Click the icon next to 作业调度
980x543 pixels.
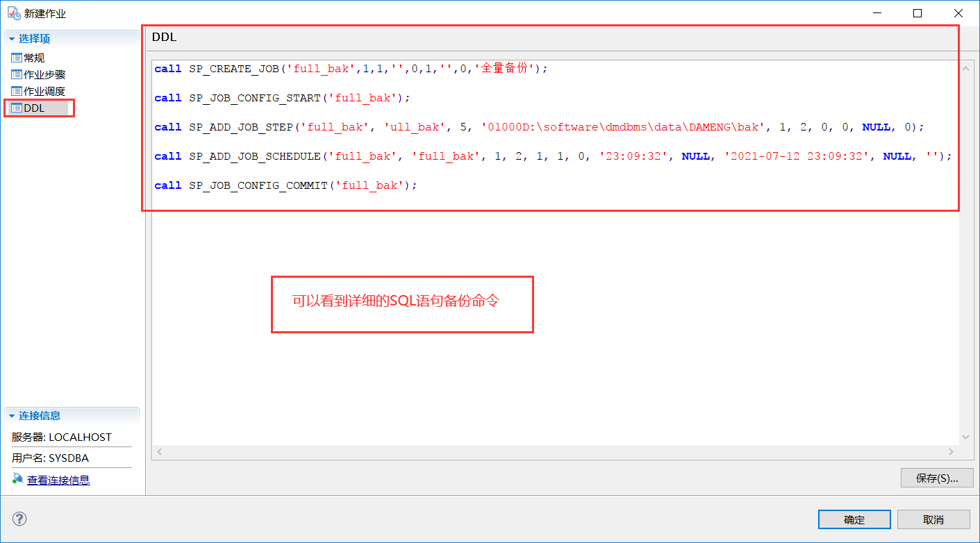17,91
